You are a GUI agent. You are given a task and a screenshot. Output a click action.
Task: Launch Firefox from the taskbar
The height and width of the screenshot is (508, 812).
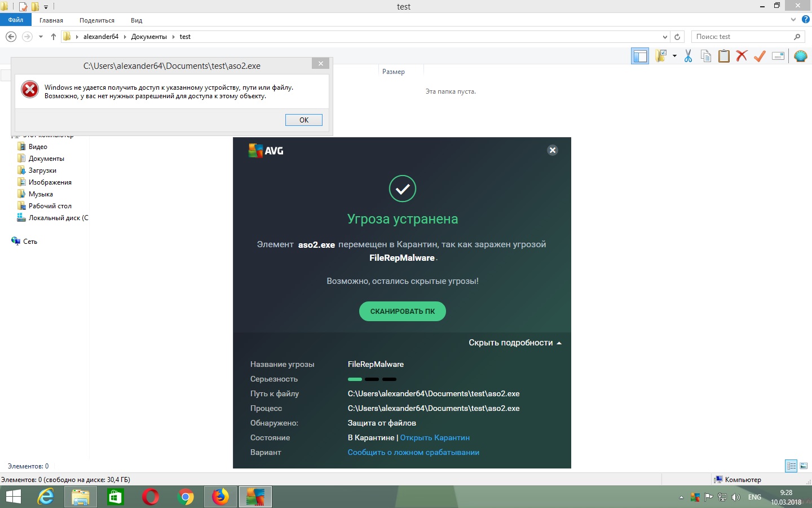(220, 497)
